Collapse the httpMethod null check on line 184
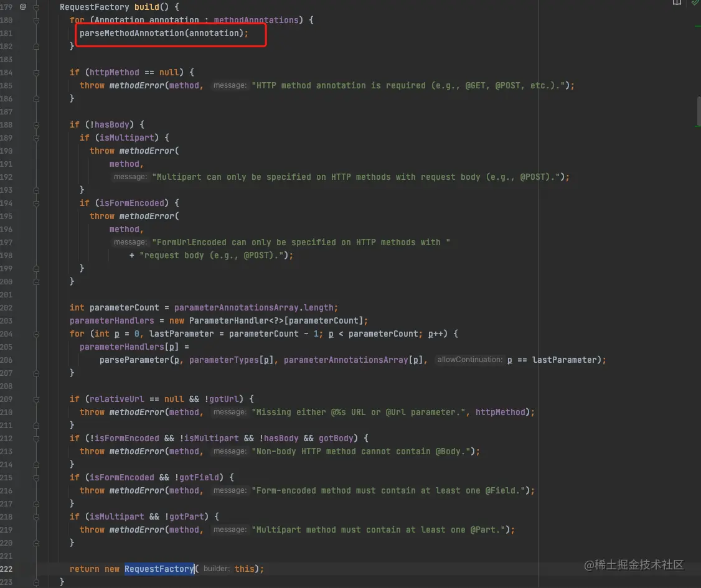 coord(36,72)
